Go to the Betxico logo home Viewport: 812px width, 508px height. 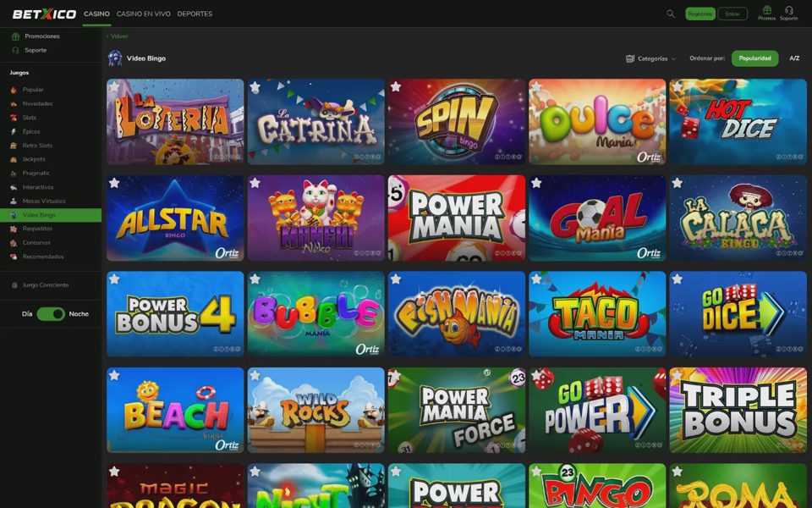point(44,14)
